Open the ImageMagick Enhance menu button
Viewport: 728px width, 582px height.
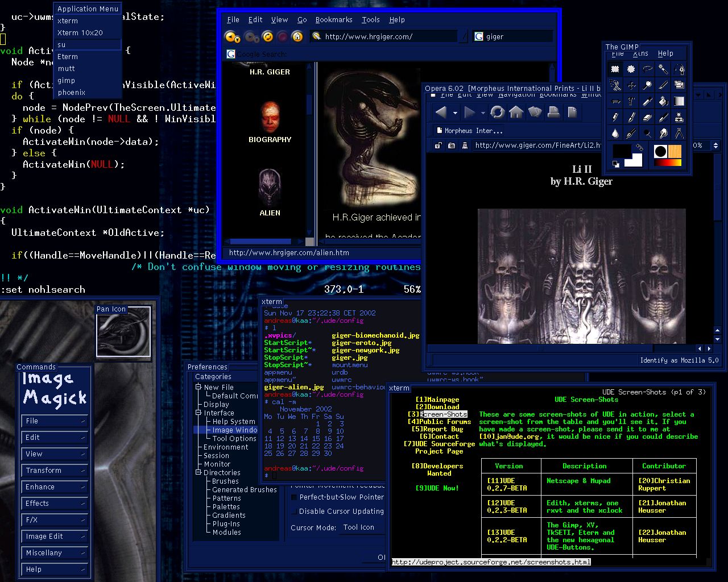coord(55,487)
